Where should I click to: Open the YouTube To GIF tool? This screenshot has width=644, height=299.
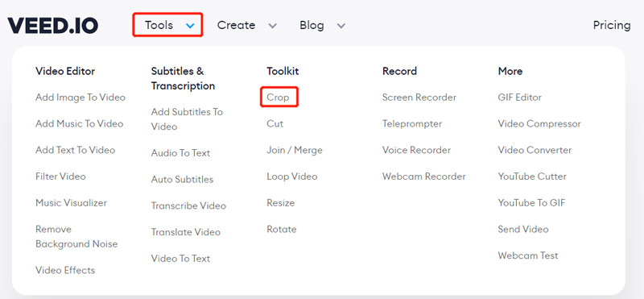pos(531,203)
